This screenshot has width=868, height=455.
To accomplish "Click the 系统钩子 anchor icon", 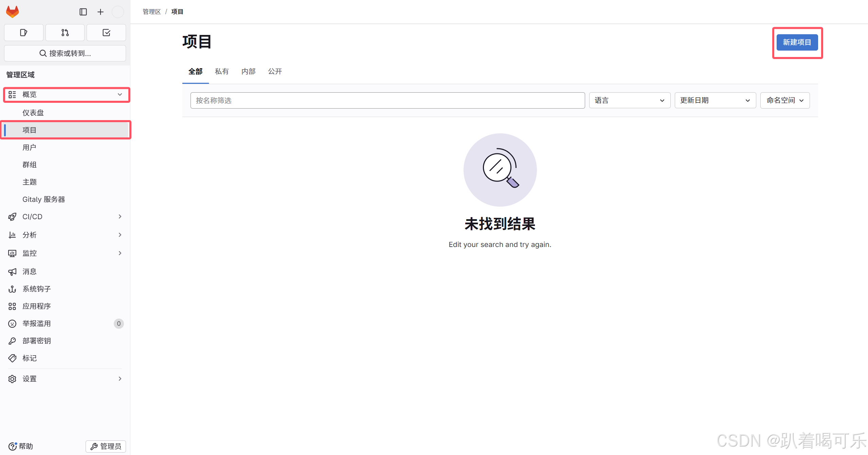I will point(12,289).
